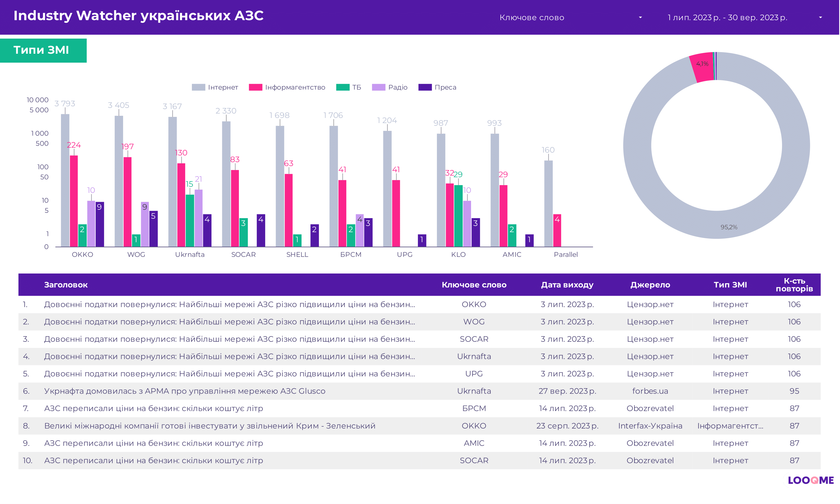Sort by Дата виходу column header
Viewport: 840px width, 504px height.
[x=567, y=285]
